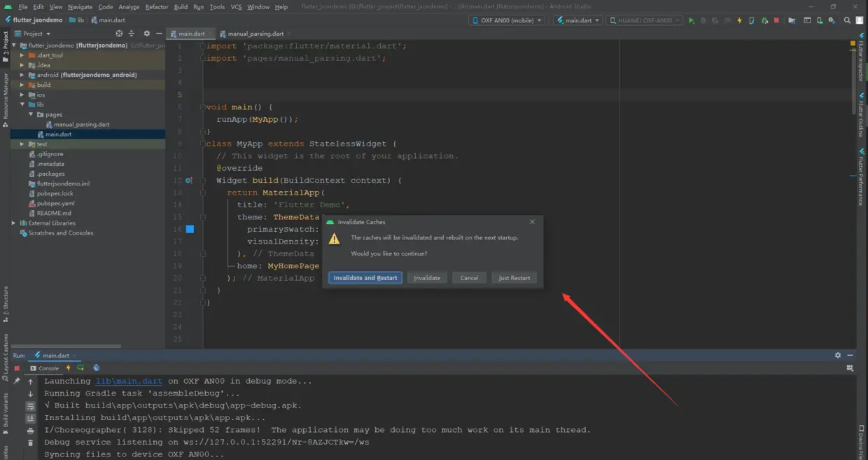Click Cancel in Invalidate Caches dialog

coord(469,278)
